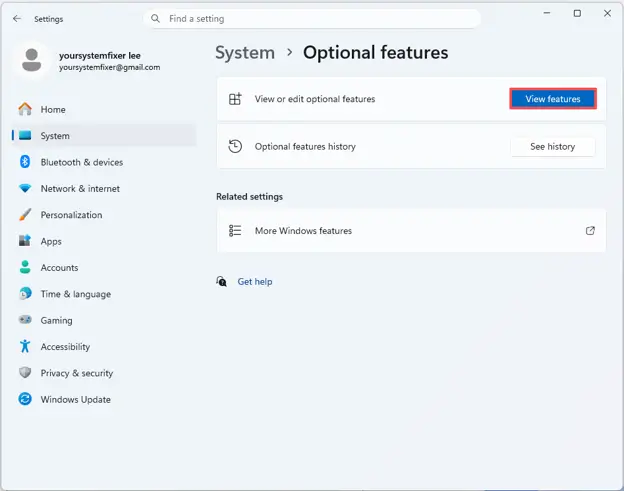The height and width of the screenshot is (491, 624).
Task: Click the Personalization paintbrush icon
Action: (x=25, y=215)
